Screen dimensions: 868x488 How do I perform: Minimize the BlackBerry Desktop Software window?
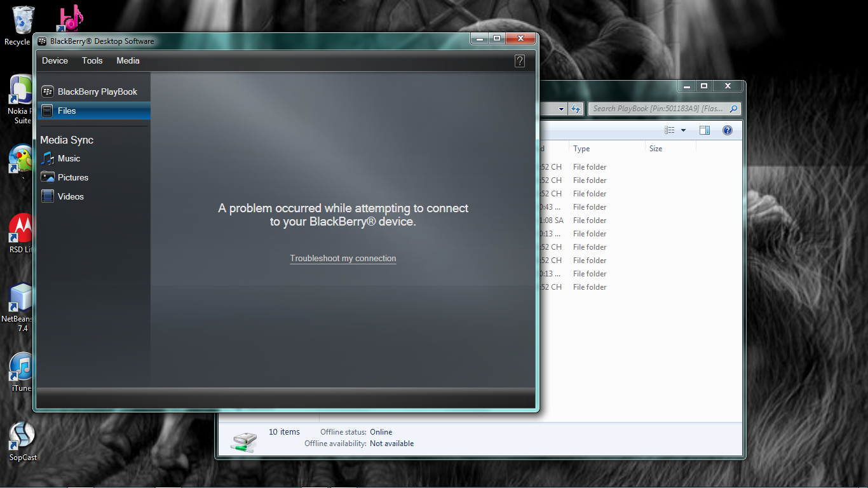tap(480, 39)
